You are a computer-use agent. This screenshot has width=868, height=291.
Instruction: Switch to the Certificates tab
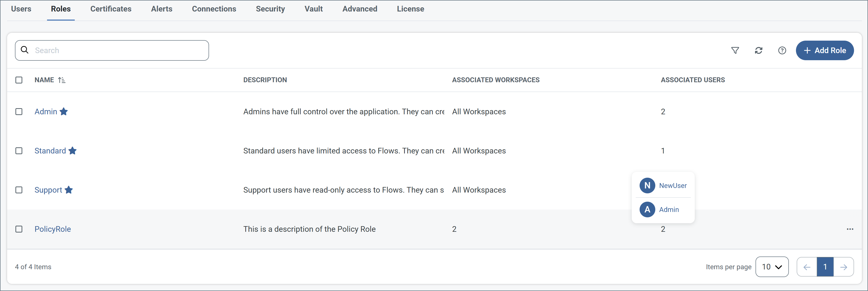point(111,9)
